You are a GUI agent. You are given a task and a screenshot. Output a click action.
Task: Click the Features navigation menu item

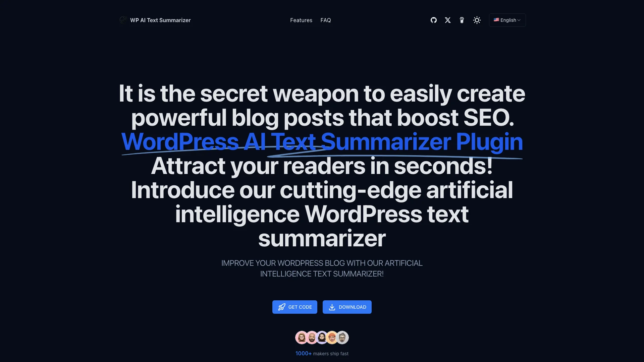pyautogui.click(x=301, y=20)
